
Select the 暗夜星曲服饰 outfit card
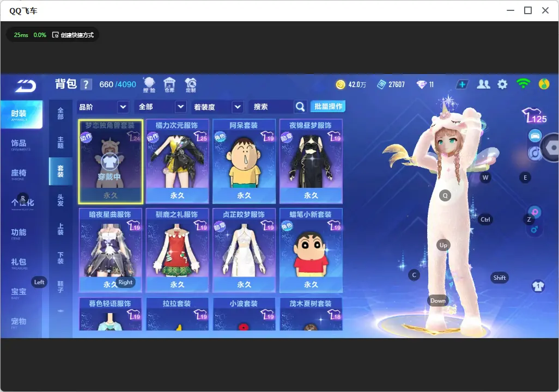point(111,250)
